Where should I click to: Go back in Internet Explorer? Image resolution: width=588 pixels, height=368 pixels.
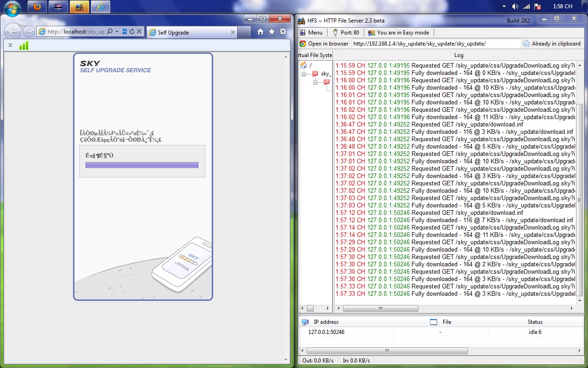tap(13, 31)
